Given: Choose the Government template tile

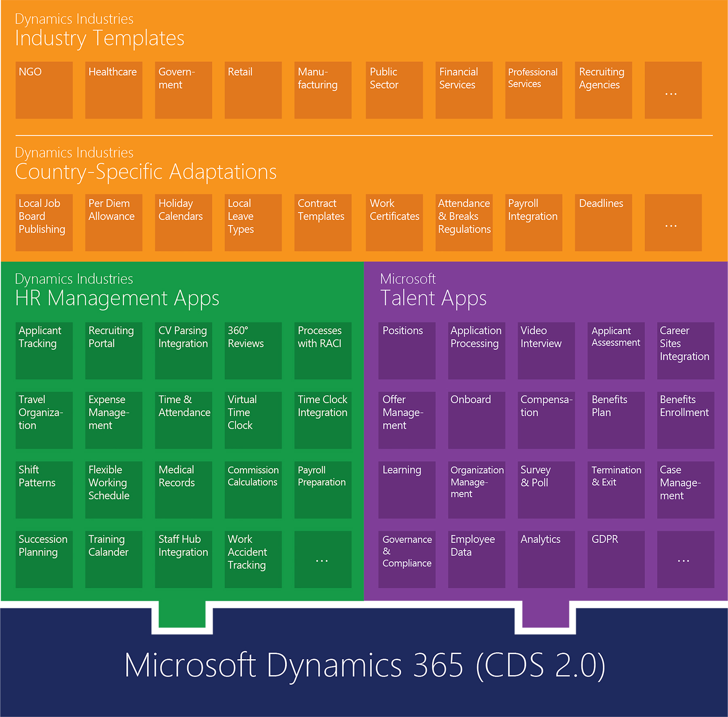Looking at the screenshot, I should (184, 90).
